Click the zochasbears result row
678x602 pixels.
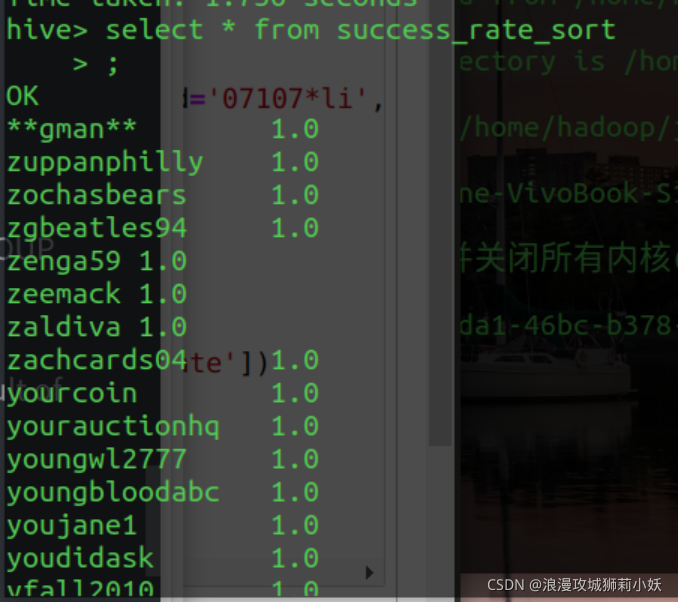point(163,195)
